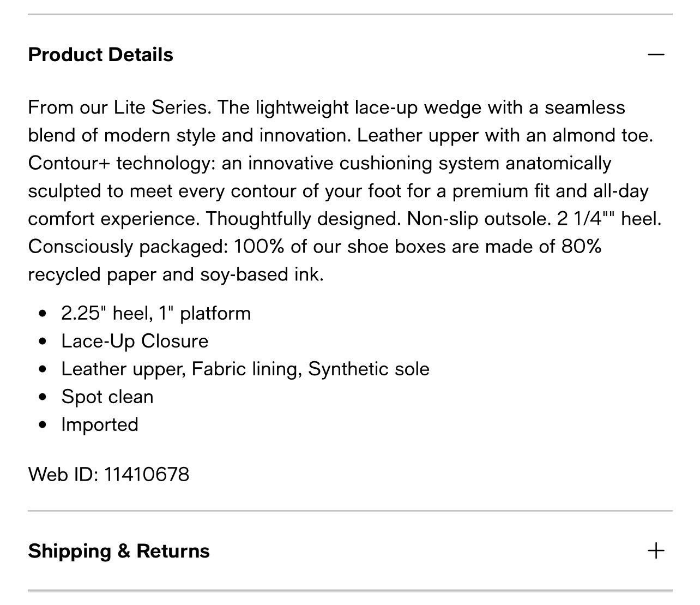Click the '80%' text in description

pyautogui.click(x=582, y=247)
